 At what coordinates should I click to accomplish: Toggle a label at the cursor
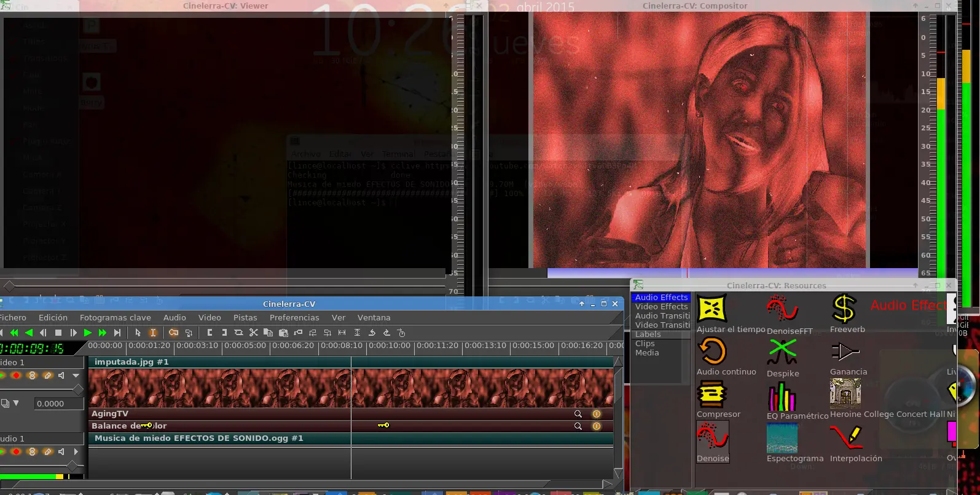(x=298, y=333)
